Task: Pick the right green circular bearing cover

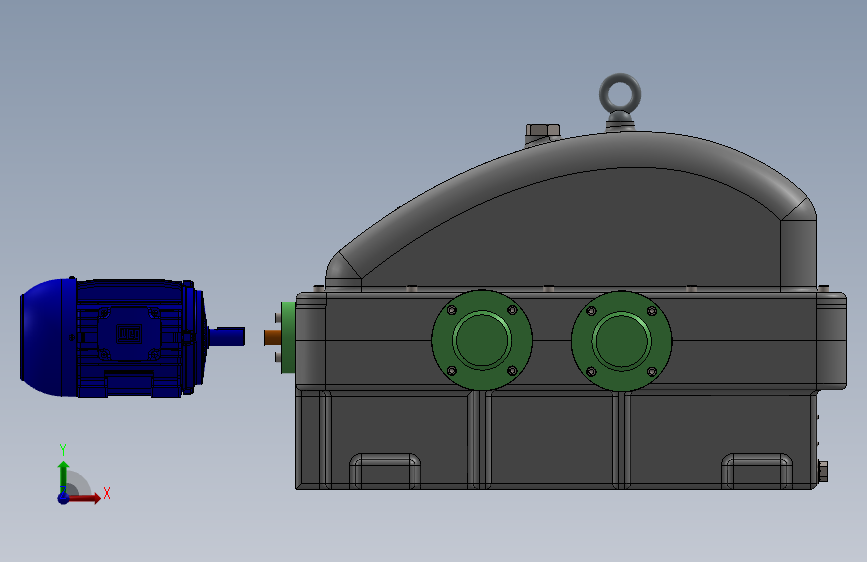Action: [621, 341]
